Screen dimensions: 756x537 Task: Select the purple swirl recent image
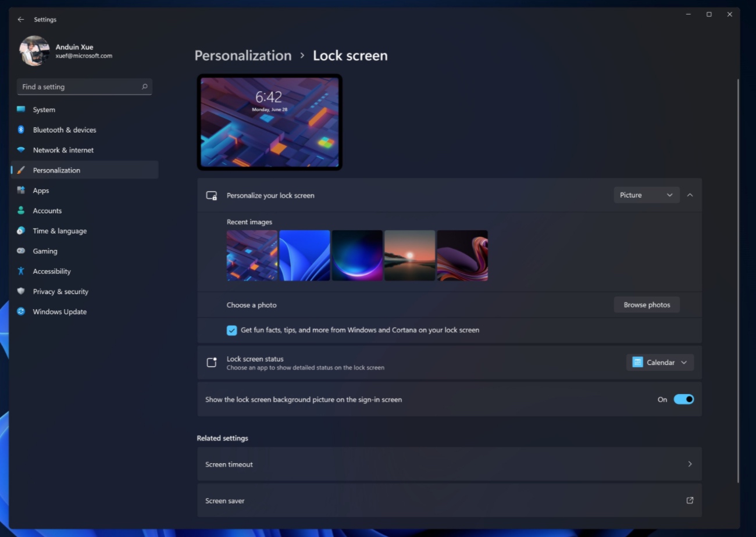coord(462,256)
